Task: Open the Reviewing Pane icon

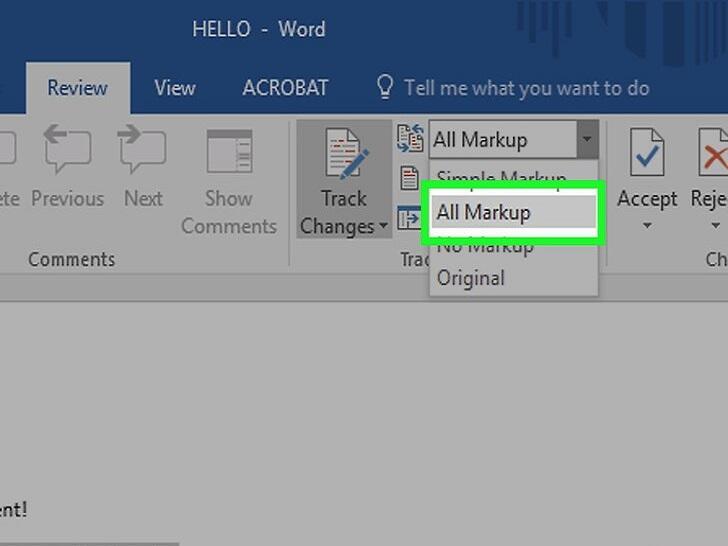Action: (409, 218)
